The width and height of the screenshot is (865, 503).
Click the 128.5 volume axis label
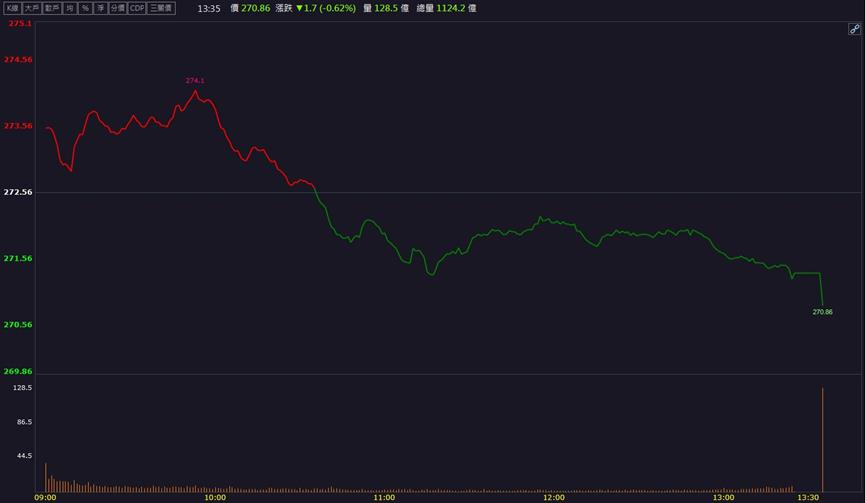23,388
